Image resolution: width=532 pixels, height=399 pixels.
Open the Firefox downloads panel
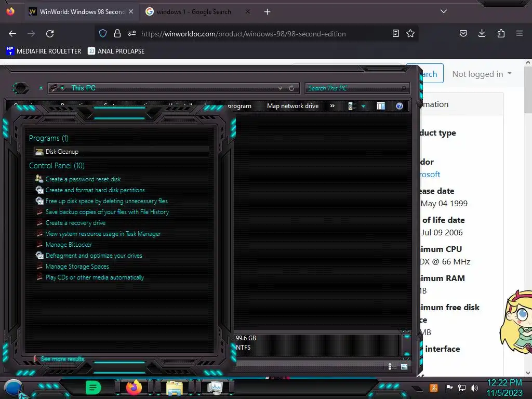tap(482, 33)
